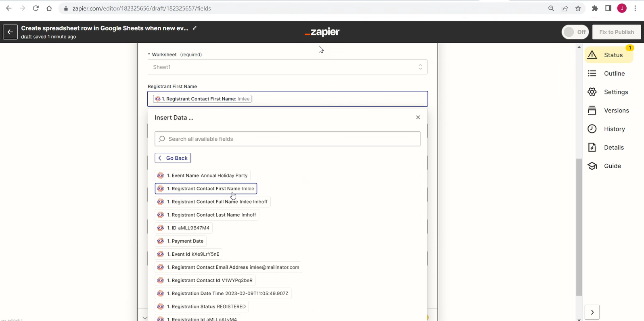644x321 pixels.
Task: Edit the Zap name with pencil icon
Action: (195, 28)
